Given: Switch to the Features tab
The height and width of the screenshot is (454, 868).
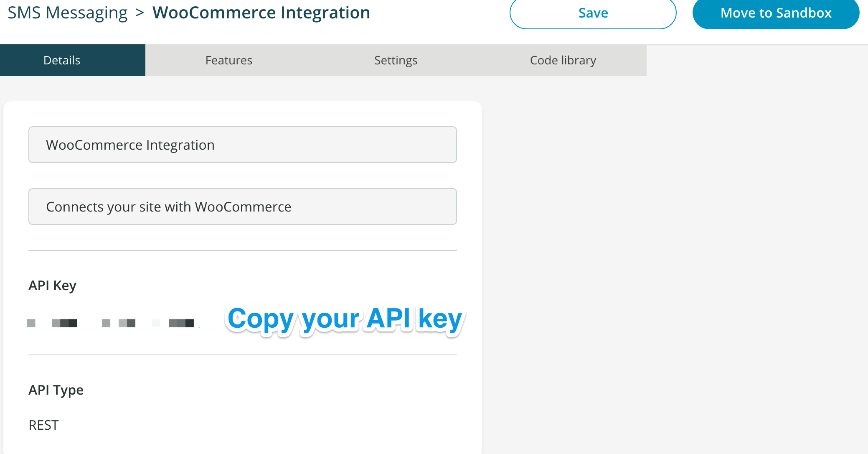Looking at the screenshot, I should [229, 60].
